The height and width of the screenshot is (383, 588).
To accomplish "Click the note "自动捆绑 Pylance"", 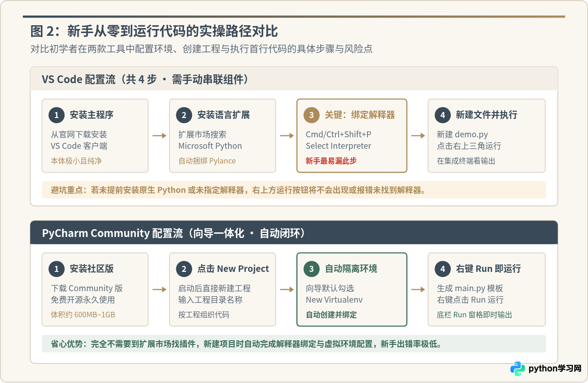I will pyautogui.click(x=207, y=161).
